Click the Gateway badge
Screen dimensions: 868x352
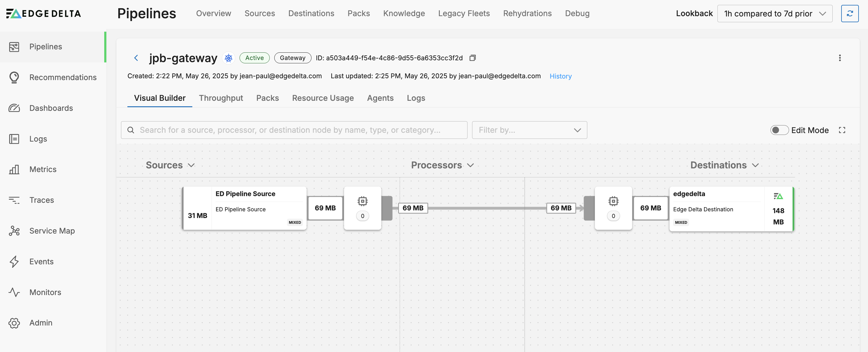pos(293,58)
